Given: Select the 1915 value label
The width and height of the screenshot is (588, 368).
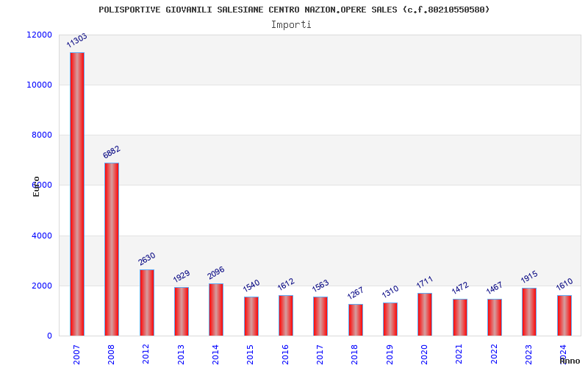Looking at the screenshot, I should click(529, 277).
